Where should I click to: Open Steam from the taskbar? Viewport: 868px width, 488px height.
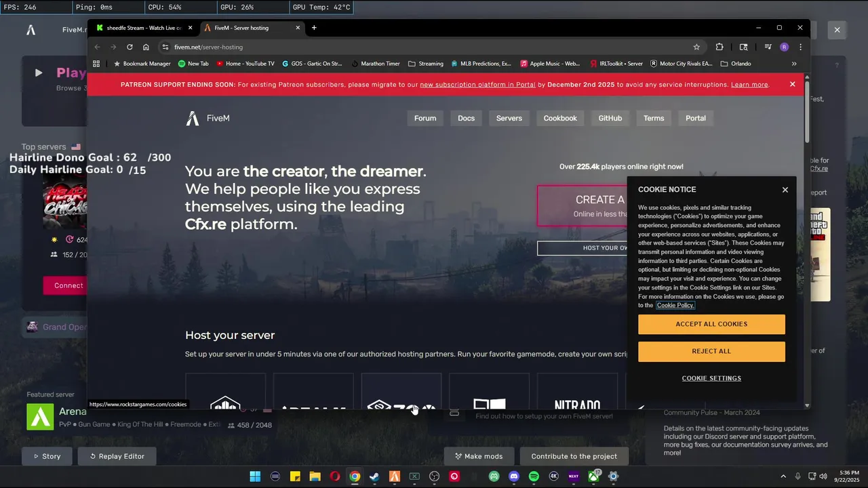374,476
